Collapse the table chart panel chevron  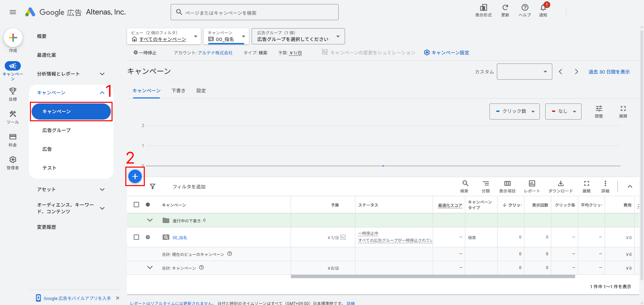pos(630,186)
